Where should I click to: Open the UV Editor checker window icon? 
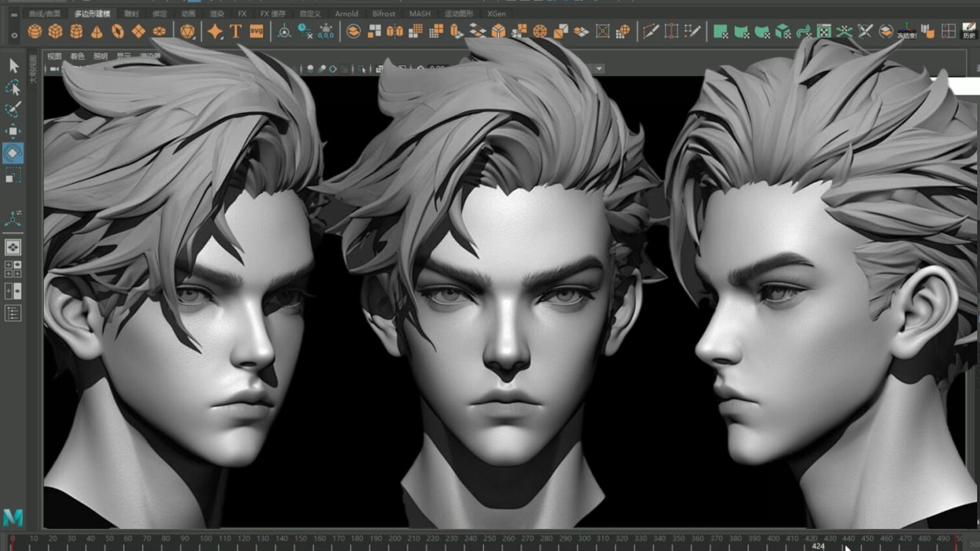(823, 31)
